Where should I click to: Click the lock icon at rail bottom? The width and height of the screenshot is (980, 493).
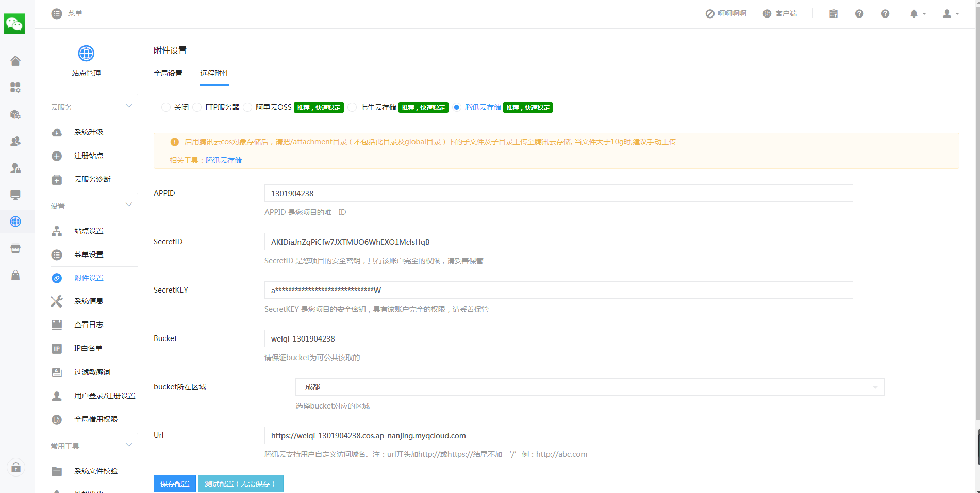pos(16,467)
